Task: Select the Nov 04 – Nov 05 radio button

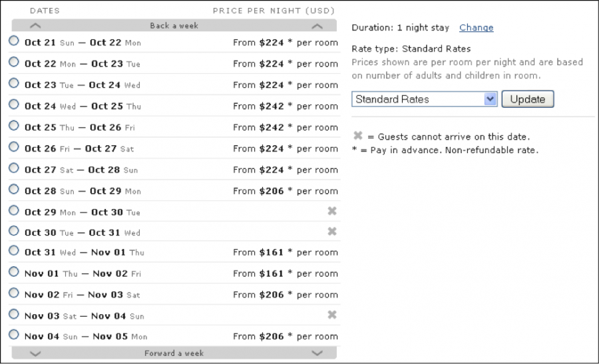Action: click(14, 335)
